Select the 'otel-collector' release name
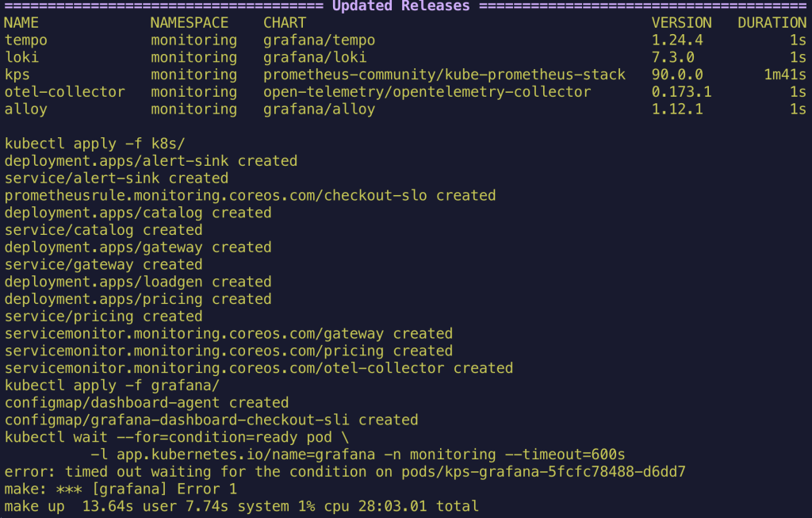The image size is (812, 518). 65,92
